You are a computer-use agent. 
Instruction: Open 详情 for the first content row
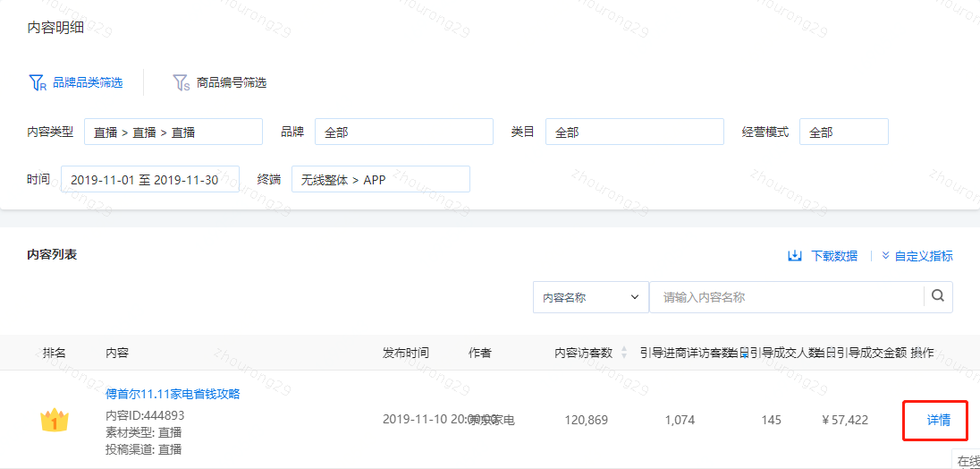(x=938, y=420)
